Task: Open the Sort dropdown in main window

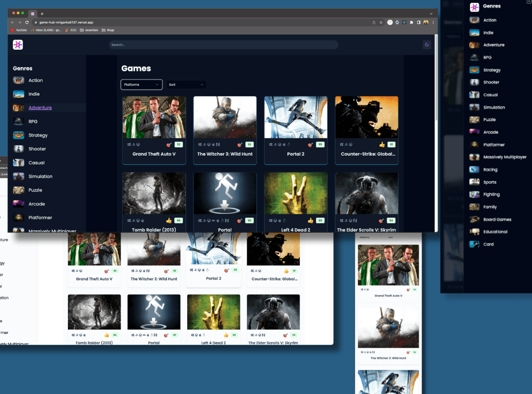Action: click(x=186, y=85)
